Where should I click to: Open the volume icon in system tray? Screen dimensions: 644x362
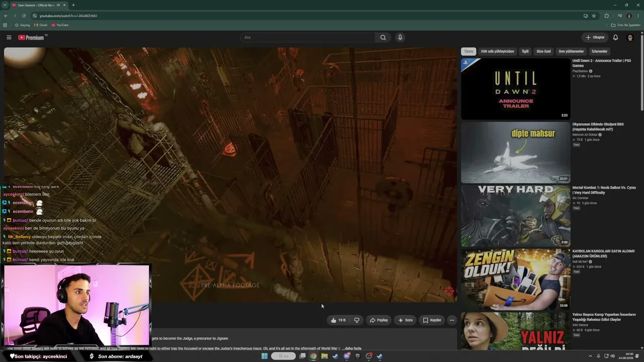pos(613,356)
